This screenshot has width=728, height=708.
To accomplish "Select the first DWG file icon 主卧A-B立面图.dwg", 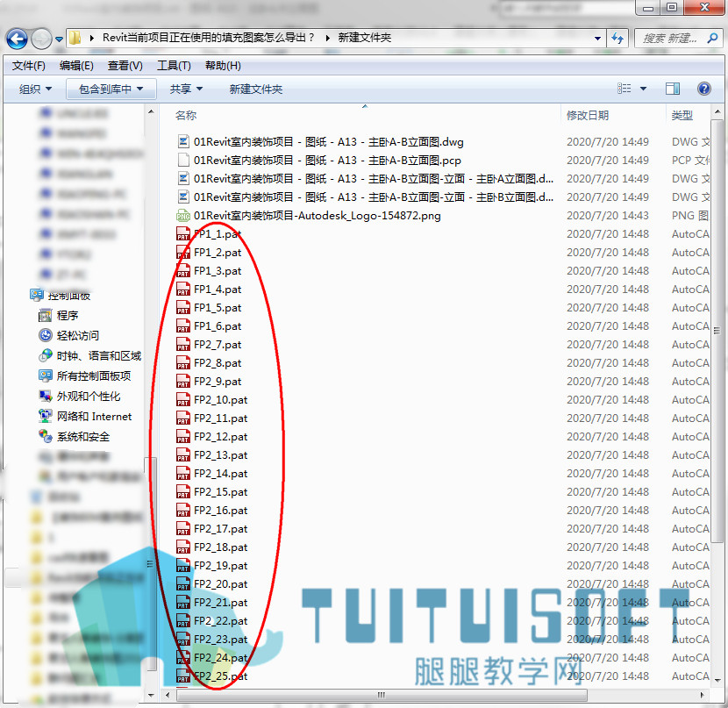I will [183, 141].
